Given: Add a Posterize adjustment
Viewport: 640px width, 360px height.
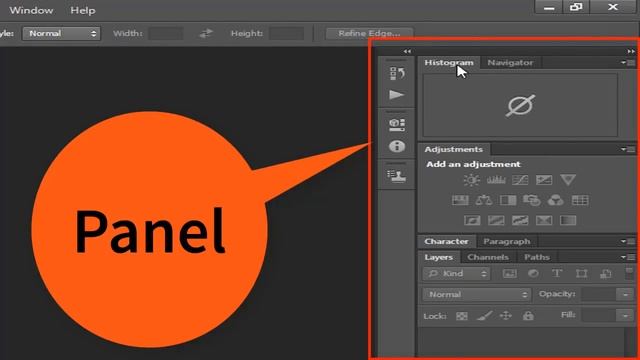Looking at the screenshot, I should click(496, 220).
